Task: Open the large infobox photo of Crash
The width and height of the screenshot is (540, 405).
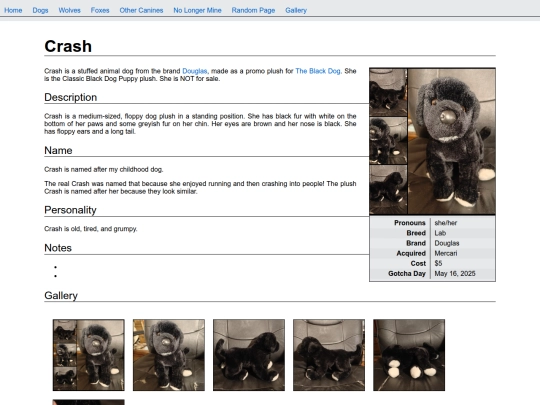Action: (432, 141)
